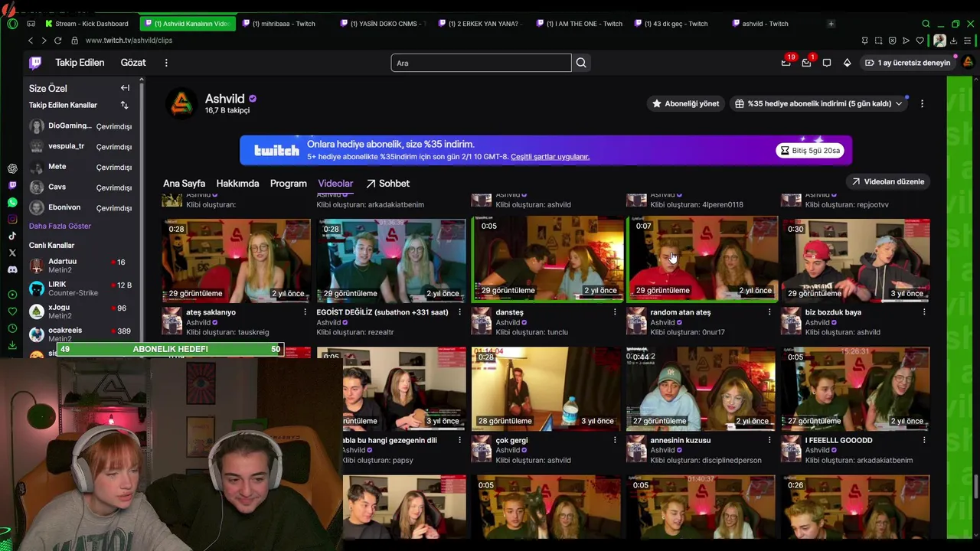This screenshot has height=551, width=980.
Task: Take snapshot with Opera toolbar icon
Action: tap(878, 41)
